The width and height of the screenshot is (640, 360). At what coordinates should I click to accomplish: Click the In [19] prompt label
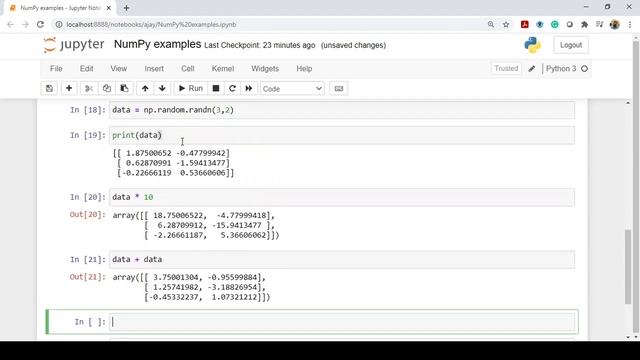pos(88,135)
